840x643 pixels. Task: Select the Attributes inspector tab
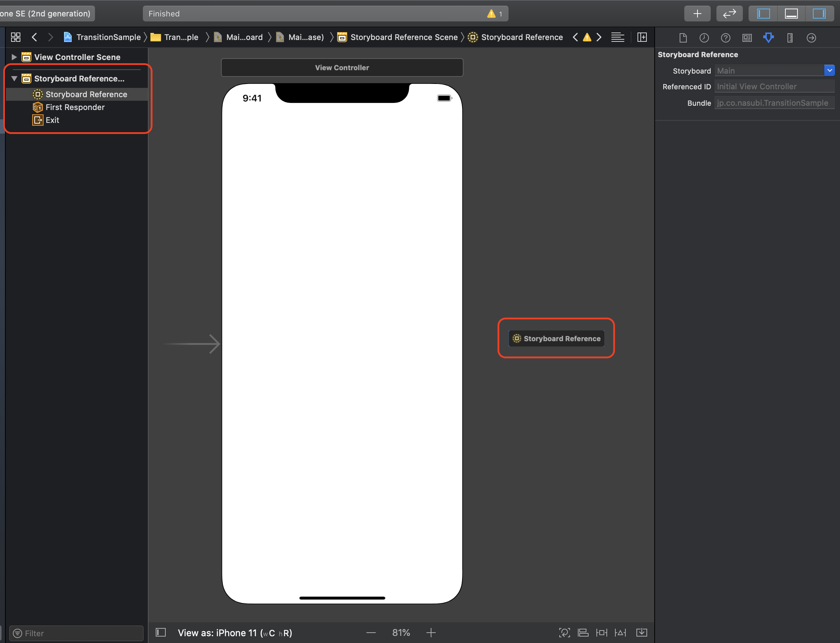769,38
